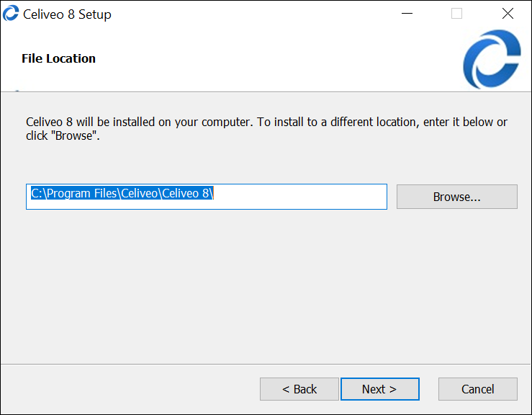Click the "File Location" heading
532x415 pixels.
click(58, 58)
